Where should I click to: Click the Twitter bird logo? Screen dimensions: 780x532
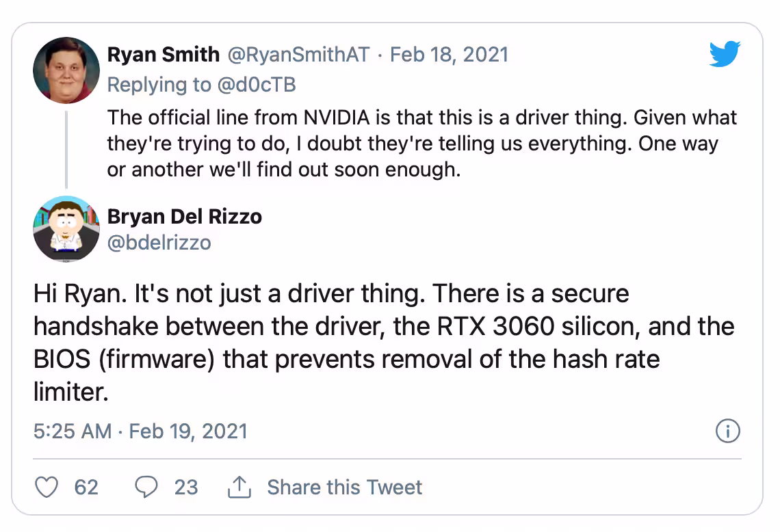tap(725, 54)
